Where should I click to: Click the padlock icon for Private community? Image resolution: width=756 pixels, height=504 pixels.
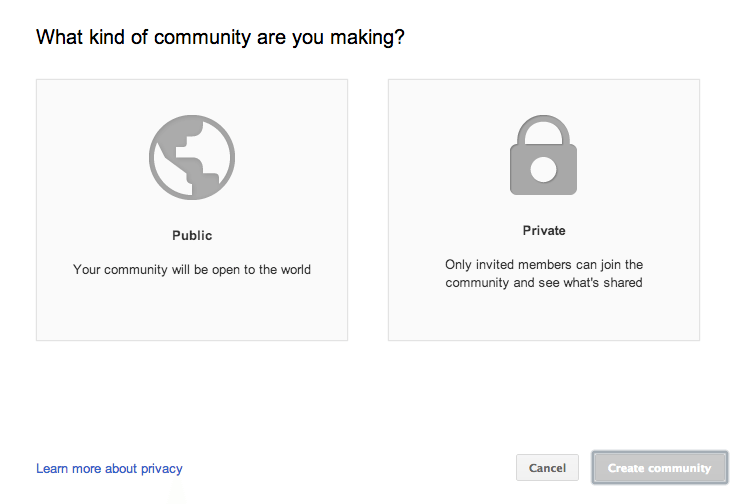(x=543, y=155)
